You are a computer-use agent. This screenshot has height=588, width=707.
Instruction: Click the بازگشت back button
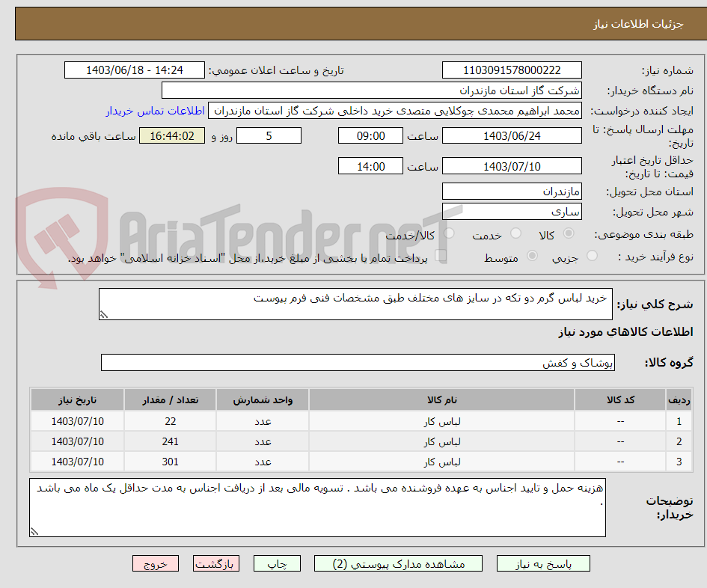[216, 563]
